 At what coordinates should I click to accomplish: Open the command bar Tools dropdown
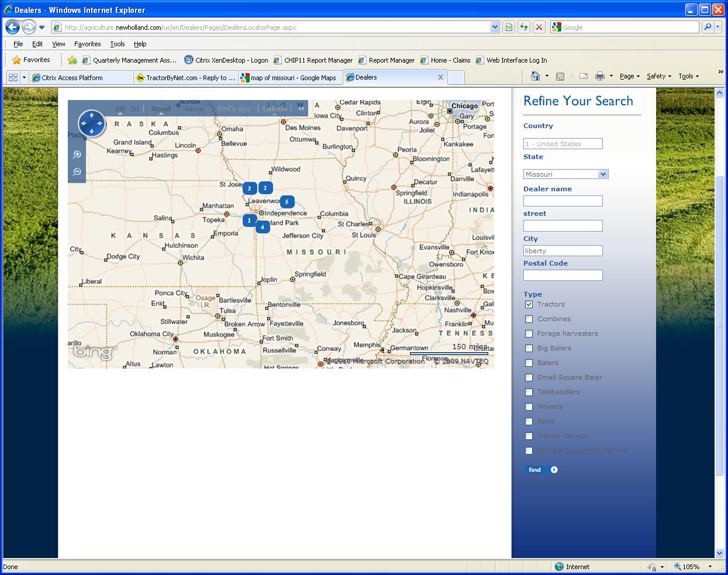pyautogui.click(x=689, y=76)
